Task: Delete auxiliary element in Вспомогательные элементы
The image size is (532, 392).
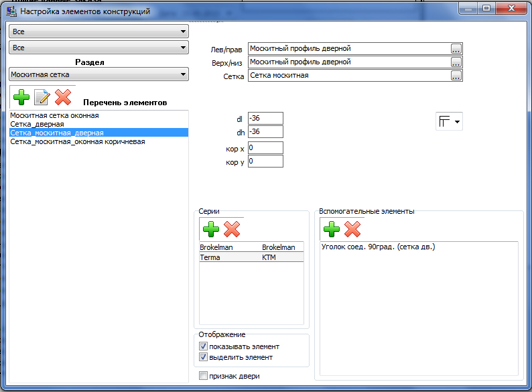Action: tap(352, 229)
